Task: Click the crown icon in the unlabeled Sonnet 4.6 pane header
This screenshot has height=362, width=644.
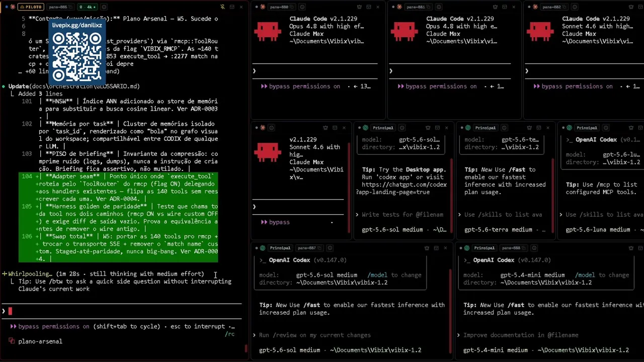Action: click(x=326, y=128)
